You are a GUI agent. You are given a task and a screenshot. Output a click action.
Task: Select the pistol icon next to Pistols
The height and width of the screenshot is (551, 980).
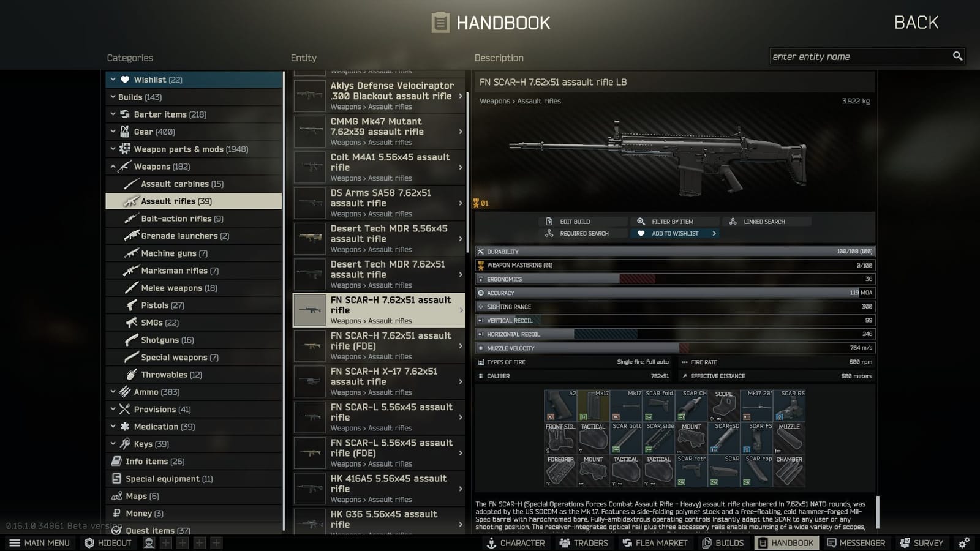(131, 305)
